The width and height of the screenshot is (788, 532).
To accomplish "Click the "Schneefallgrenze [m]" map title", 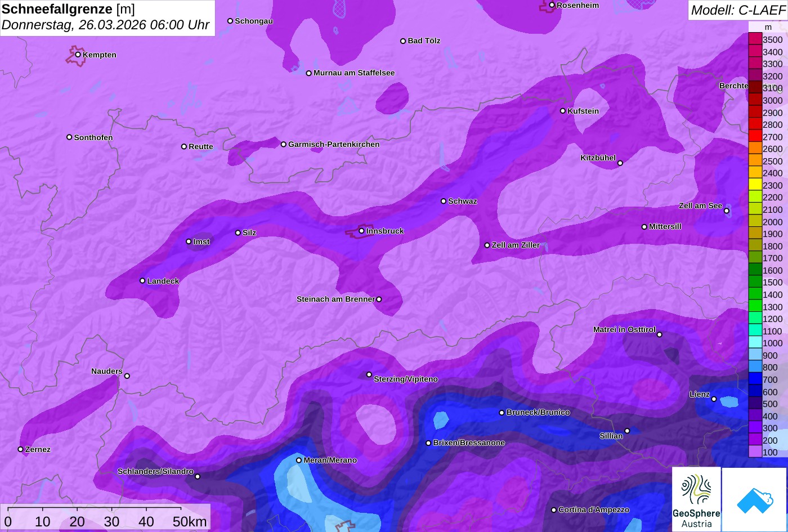I will [x=68, y=9].
